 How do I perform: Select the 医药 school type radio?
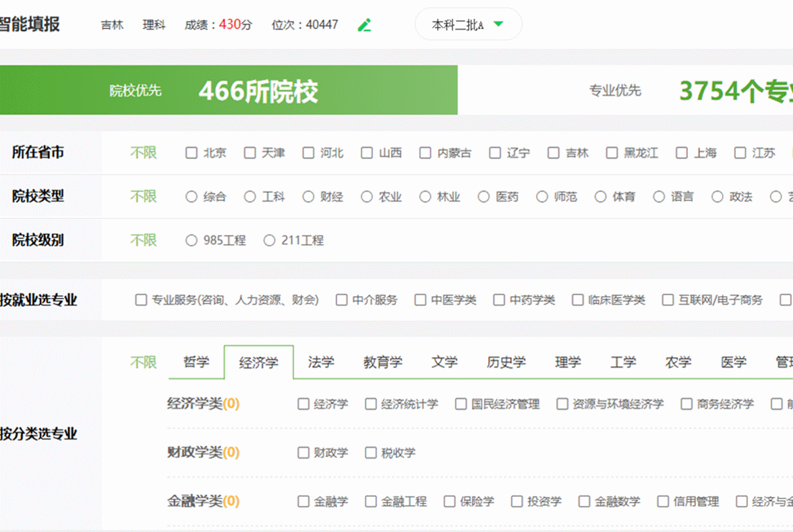[x=483, y=197]
